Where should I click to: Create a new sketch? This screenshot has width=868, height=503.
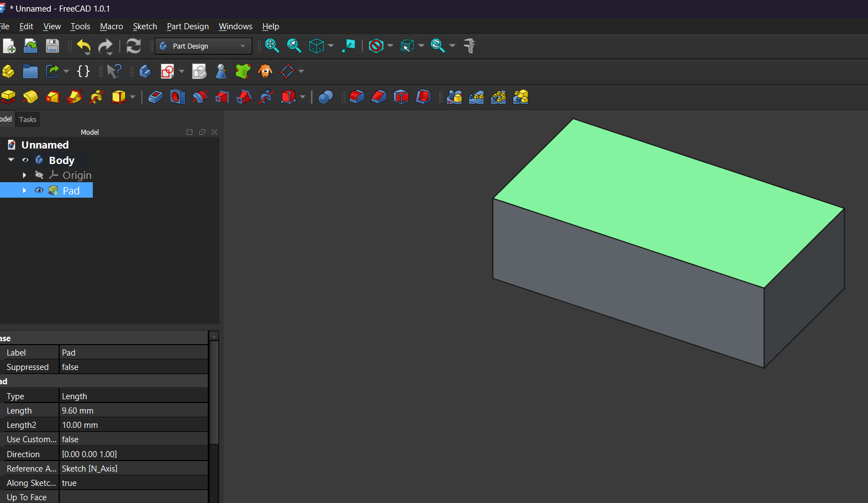167,71
